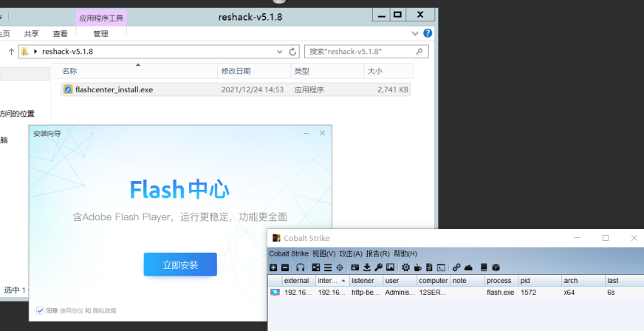The width and height of the screenshot is (644, 331).
Task: Click the help question mark icon in Explorer
Action: click(428, 33)
